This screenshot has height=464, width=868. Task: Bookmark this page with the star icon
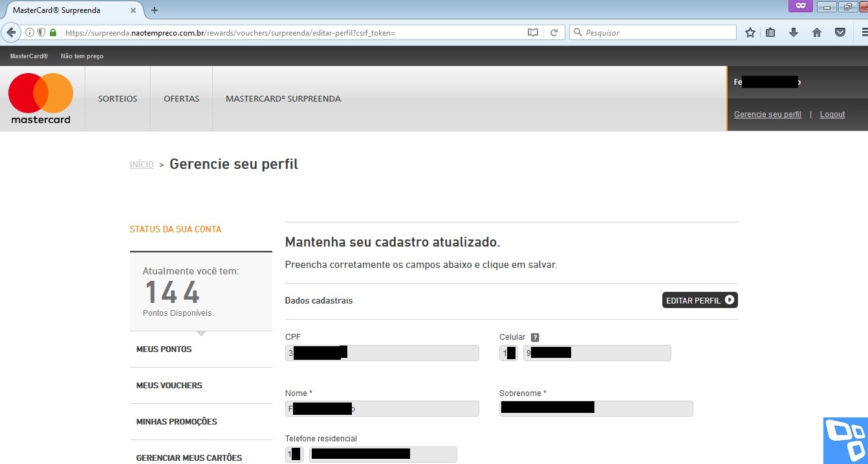pyautogui.click(x=750, y=32)
